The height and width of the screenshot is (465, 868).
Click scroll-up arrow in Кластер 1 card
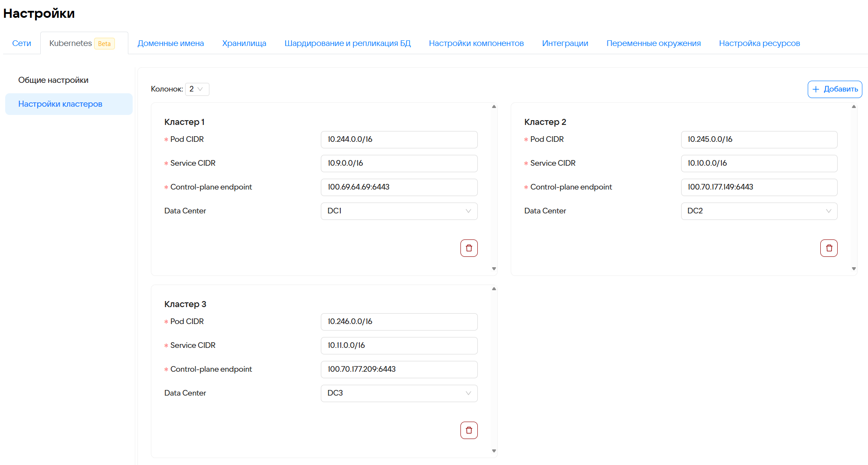(494, 106)
